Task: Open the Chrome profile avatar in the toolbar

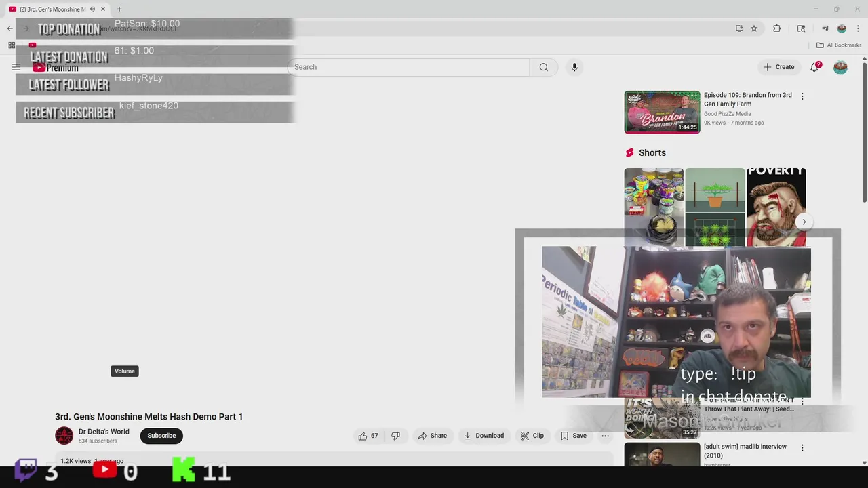Action: point(842,28)
